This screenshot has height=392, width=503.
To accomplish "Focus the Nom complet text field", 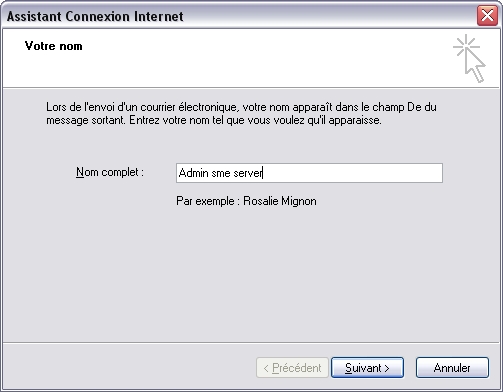I will click(x=309, y=173).
